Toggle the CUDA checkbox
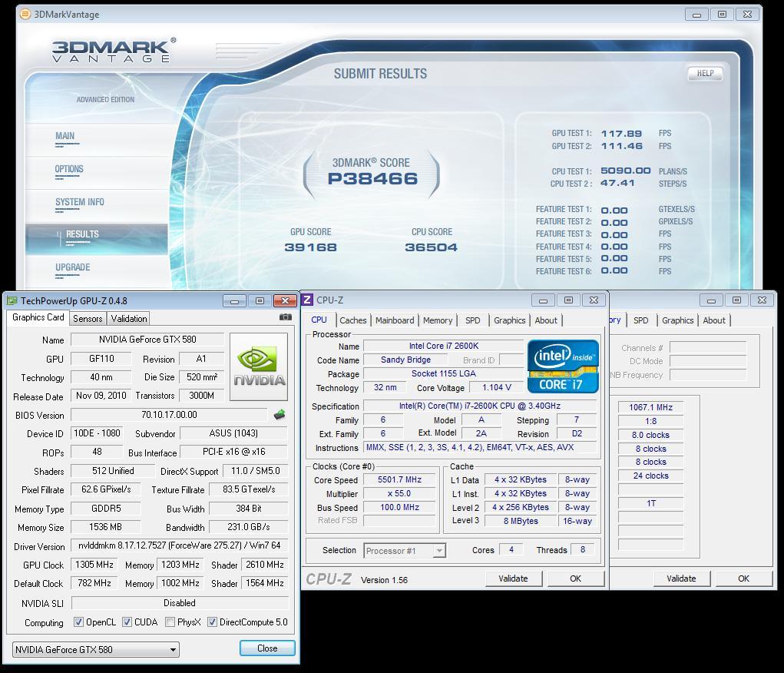Screen dimensions: 784x673 click(127, 622)
